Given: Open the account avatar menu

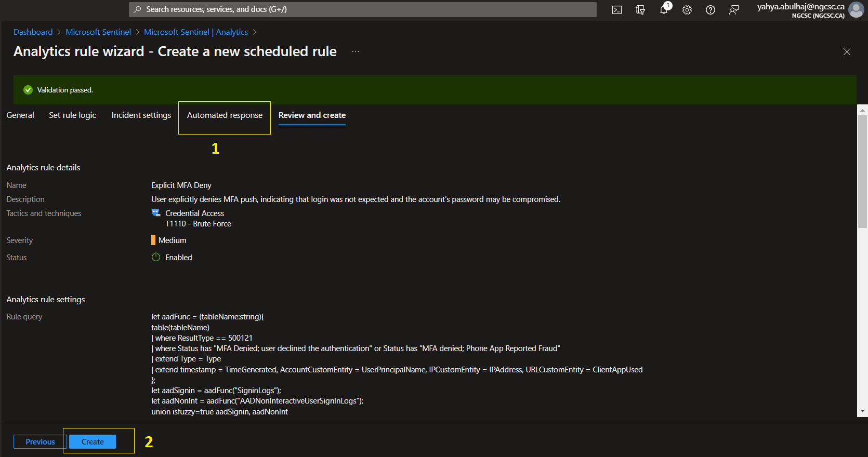Looking at the screenshot, I should click(x=856, y=10).
